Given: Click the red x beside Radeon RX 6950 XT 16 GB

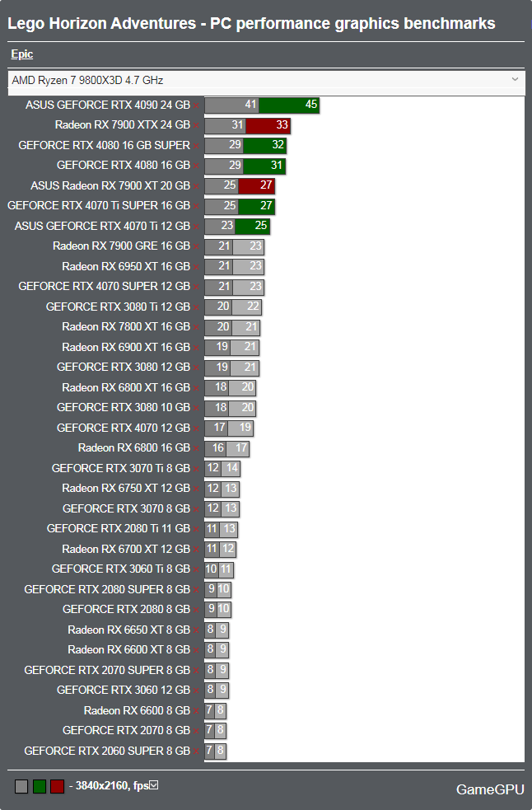Looking at the screenshot, I should (196, 268).
